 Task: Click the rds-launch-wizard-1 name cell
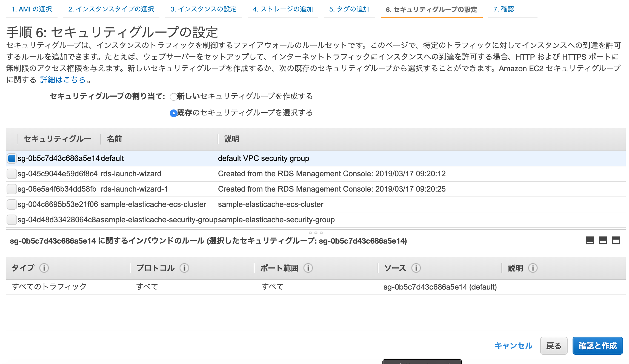[x=134, y=189]
